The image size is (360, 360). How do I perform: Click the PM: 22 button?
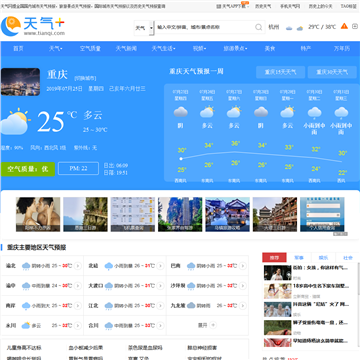[78, 169]
